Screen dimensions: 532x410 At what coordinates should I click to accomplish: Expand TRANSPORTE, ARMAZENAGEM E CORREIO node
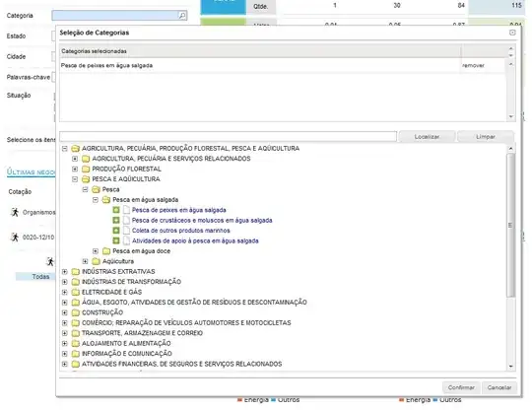click(x=65, y=333)
